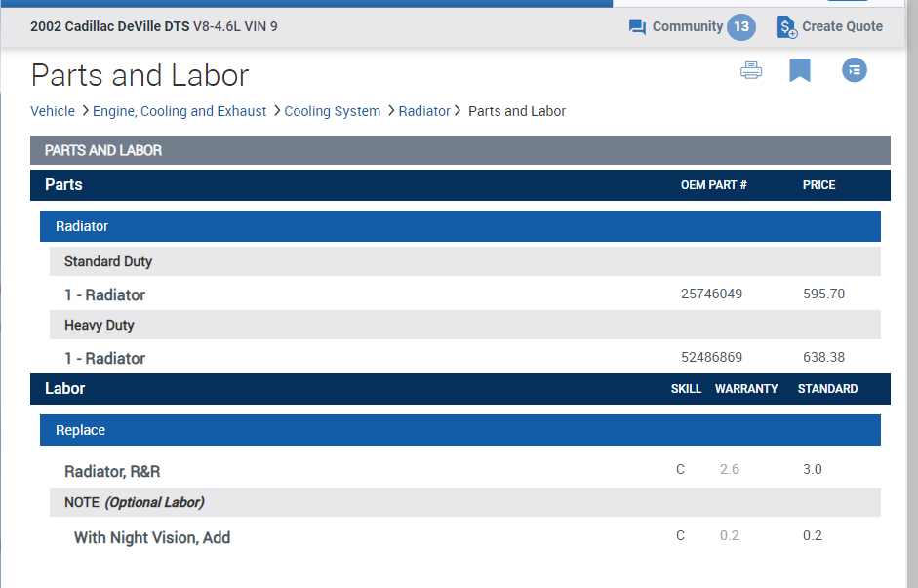Go to the Radiator breadcrumb link

[423, 111]
